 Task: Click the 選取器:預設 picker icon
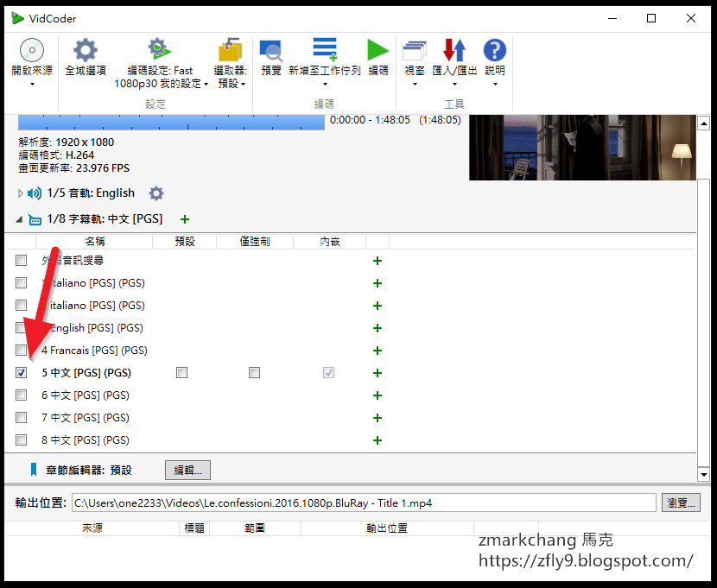click(231, 50)
